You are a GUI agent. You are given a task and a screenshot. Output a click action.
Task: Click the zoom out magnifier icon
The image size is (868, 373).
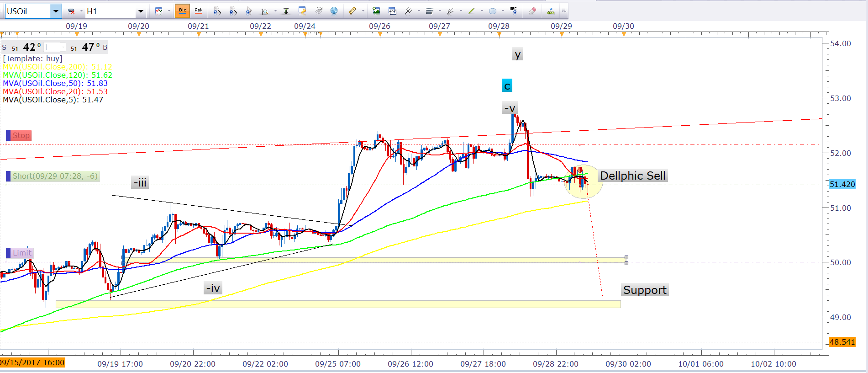click(232, 11)
